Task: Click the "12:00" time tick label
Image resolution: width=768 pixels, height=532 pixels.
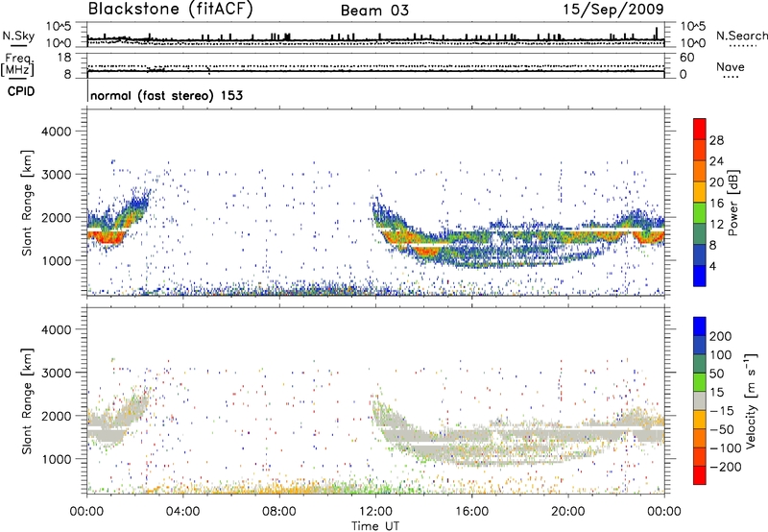Action: 375,512
